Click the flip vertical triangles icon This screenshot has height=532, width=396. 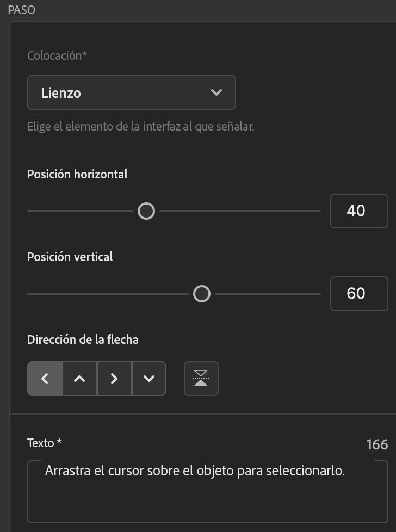201,379
